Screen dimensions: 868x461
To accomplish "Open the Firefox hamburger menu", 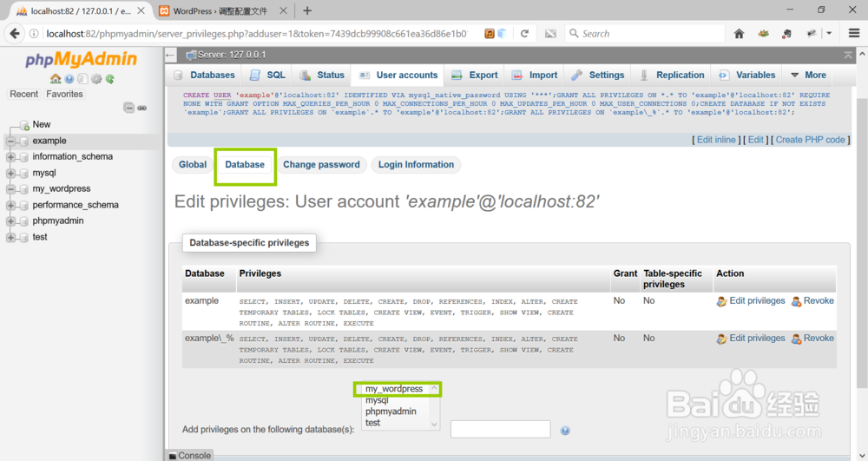I will coord(854,34).
